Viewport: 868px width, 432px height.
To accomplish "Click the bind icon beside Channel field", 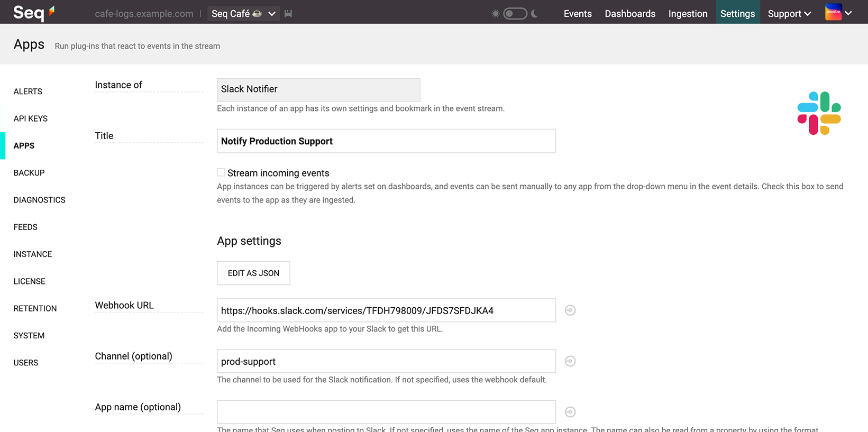I will [570, 361].
